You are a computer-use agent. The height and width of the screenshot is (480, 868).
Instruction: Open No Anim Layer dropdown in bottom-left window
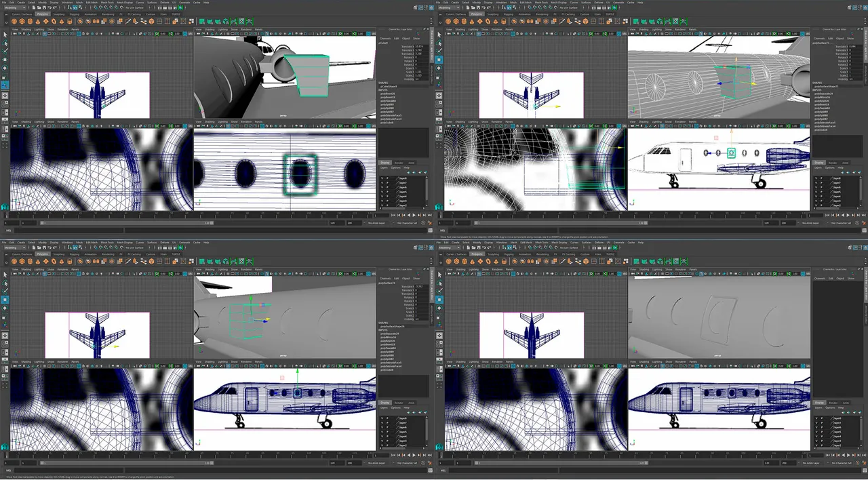click(x=378, y=463)
